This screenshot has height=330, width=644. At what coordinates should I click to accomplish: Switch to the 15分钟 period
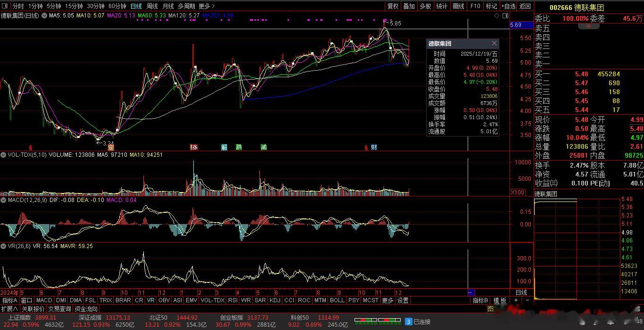click(74, 6)
